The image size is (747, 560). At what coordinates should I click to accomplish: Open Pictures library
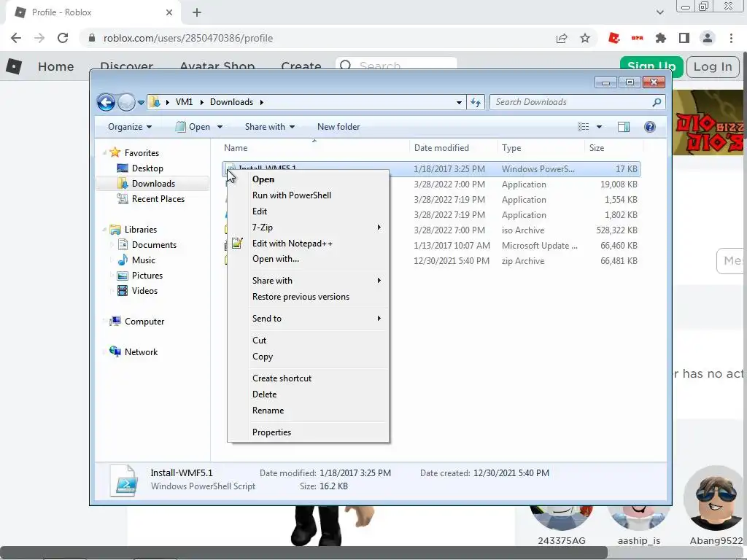tap(147, 275)
